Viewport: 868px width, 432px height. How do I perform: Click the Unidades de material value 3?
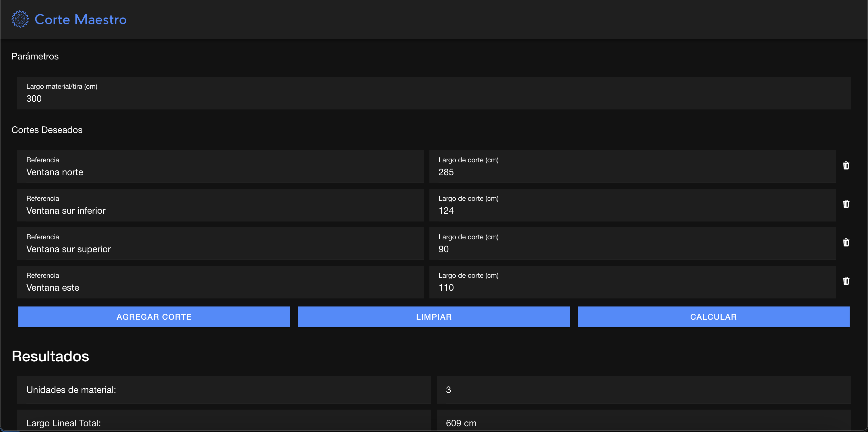448,390
